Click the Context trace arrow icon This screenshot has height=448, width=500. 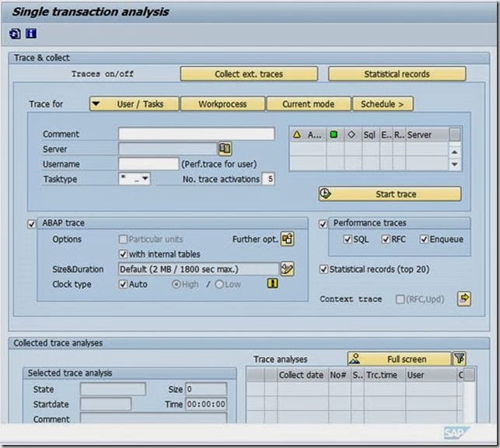coord(463,299)
